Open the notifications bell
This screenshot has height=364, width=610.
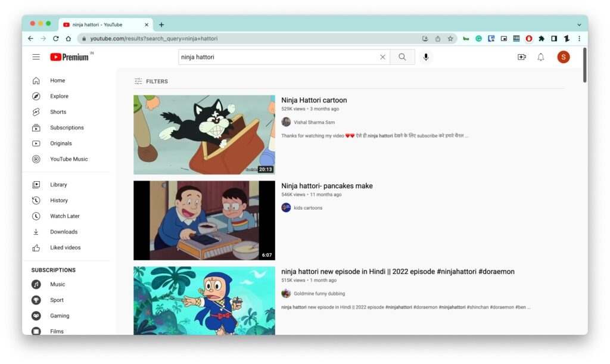pos(541,57)
